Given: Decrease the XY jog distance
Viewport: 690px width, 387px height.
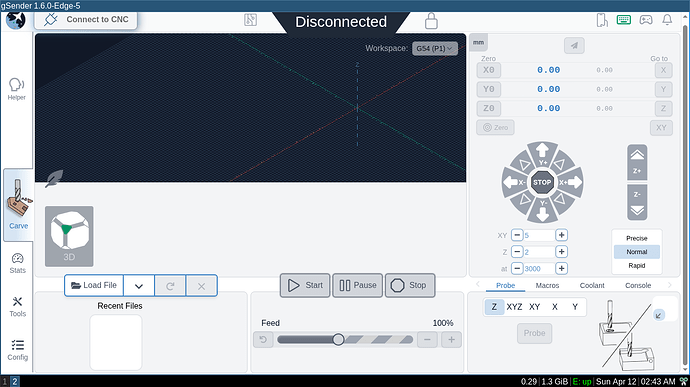Looking at the screenshot, I should [517, 235].
